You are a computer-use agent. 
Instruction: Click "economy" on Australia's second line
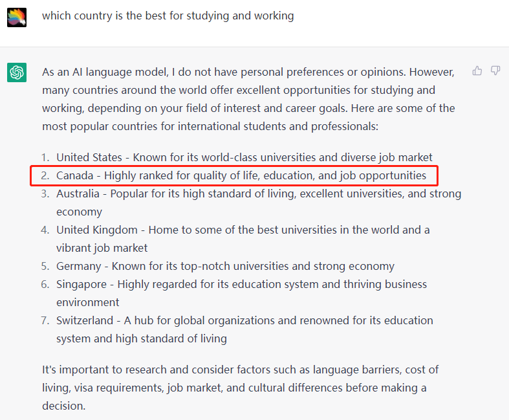coord(79,212)
